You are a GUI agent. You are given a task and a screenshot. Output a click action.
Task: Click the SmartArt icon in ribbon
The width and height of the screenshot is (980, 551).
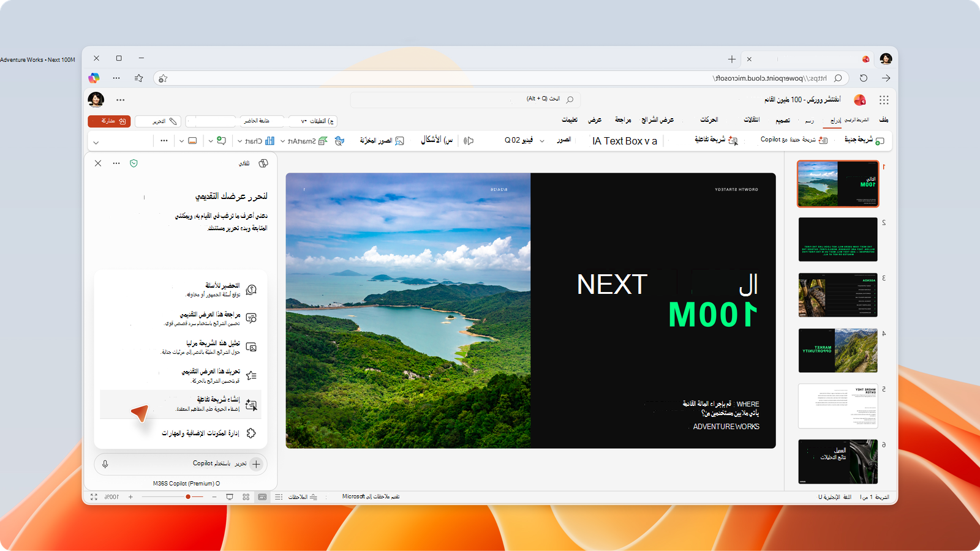click(x=323, y=141)
